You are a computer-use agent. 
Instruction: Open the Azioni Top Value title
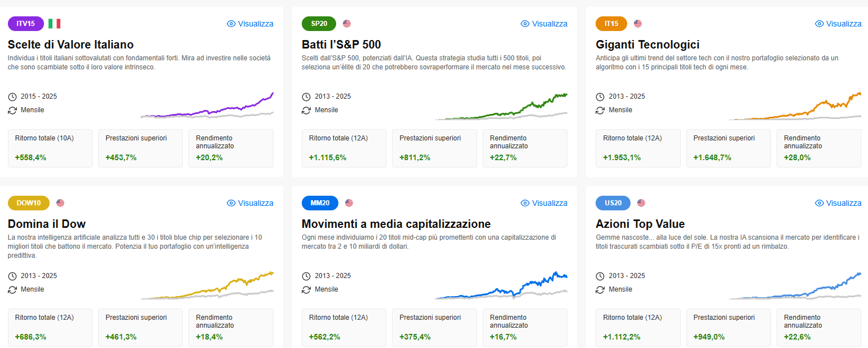tap(640, 224)
